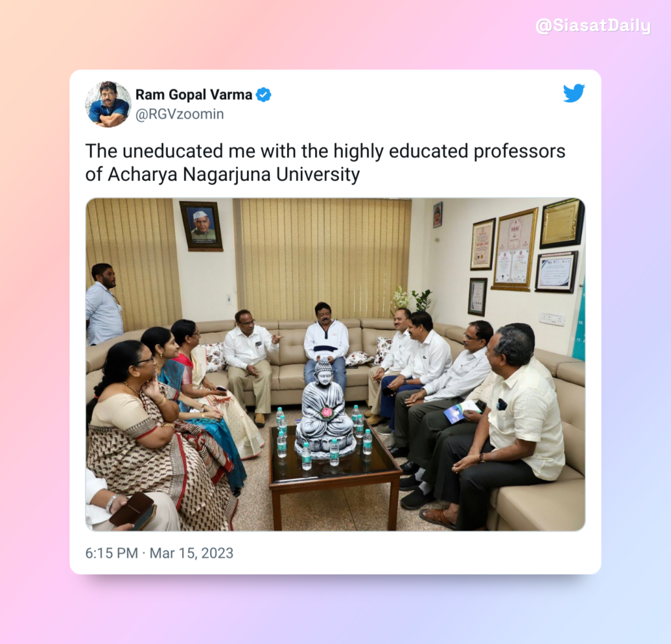Click the display name Ram Gopal Varma

coord(194,94)
